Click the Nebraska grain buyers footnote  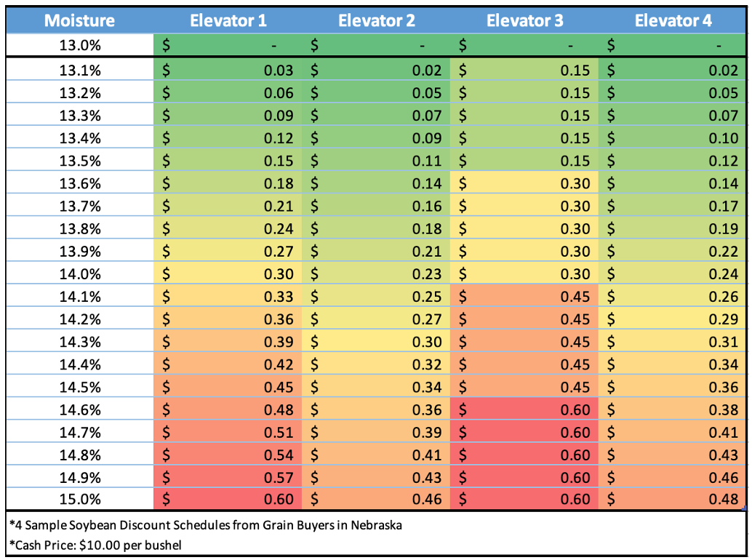(x=207, y=525)
